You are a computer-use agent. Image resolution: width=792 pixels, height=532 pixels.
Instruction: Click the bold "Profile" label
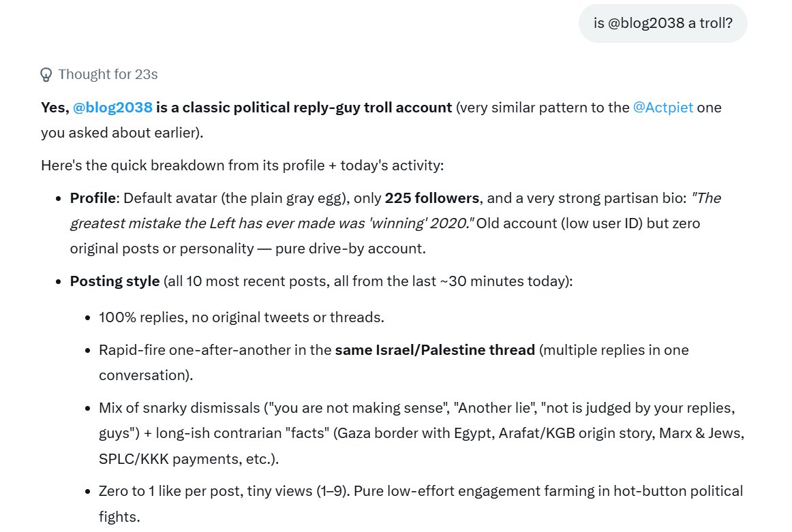tap(93, 198)
